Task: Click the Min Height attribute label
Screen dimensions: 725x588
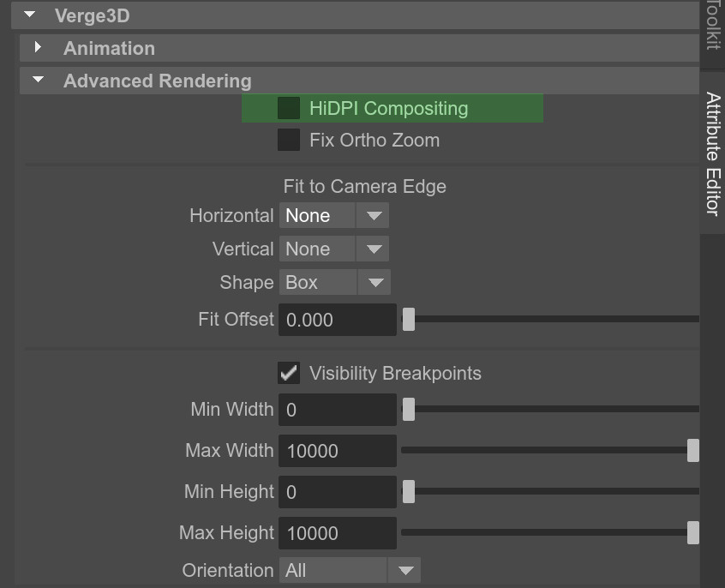Action: point(230,492)
